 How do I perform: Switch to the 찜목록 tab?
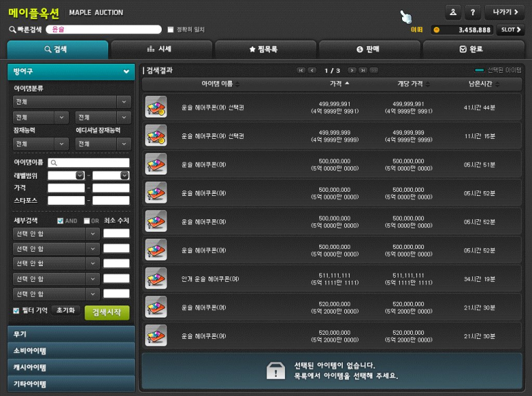[266, 49]
